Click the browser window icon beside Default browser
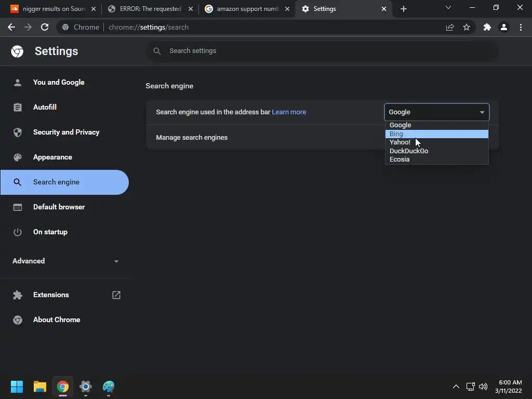532x399 pixels. coord(18,207)
